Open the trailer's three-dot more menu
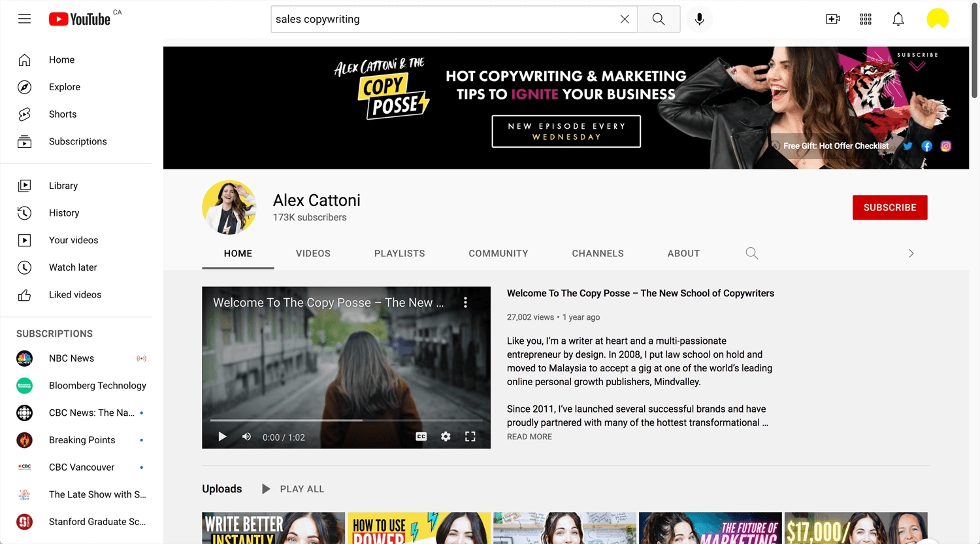 (x=465, y=302)
